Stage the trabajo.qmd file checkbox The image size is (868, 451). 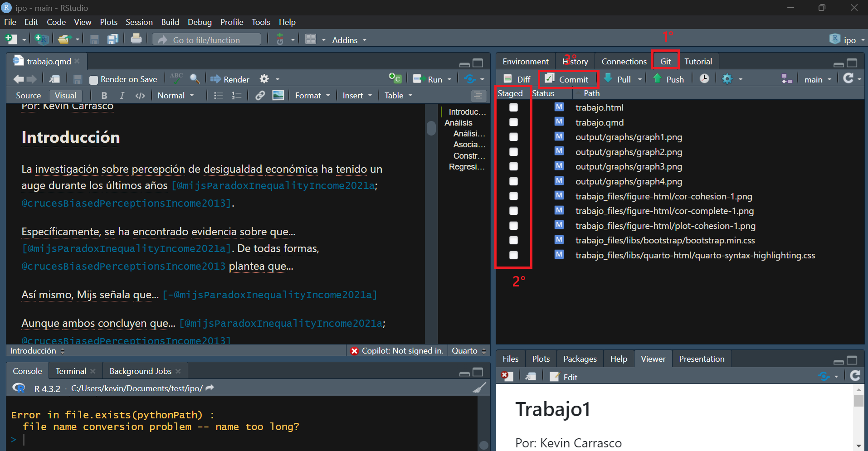tap(513, 122)
